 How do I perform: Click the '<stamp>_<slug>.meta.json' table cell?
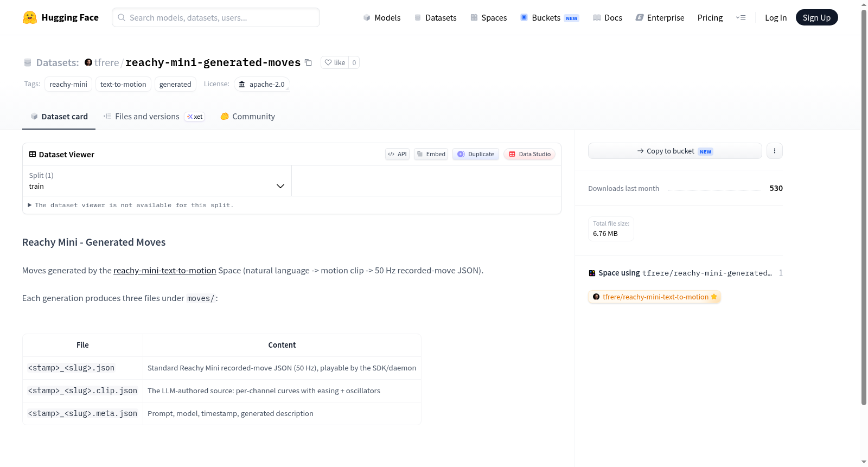(82, 413)
